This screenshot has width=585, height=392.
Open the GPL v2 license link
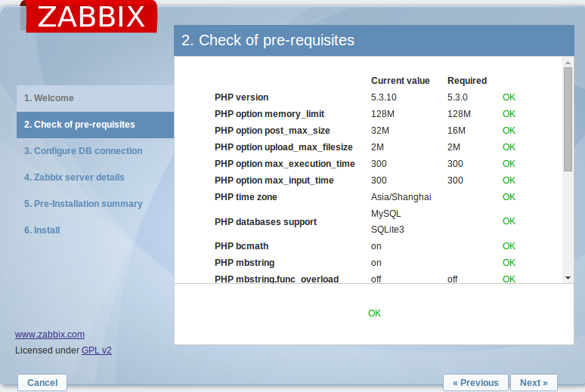pyautogui.click(x=97, y=350)
